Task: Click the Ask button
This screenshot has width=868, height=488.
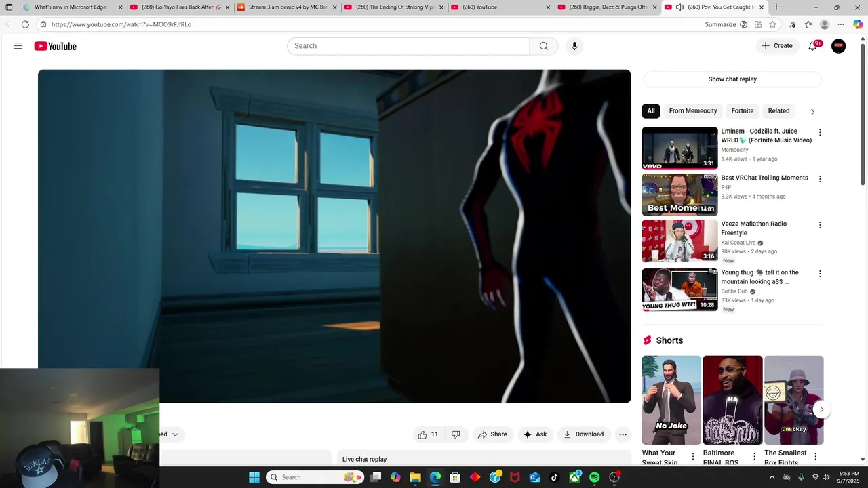Action: (534, 434)
